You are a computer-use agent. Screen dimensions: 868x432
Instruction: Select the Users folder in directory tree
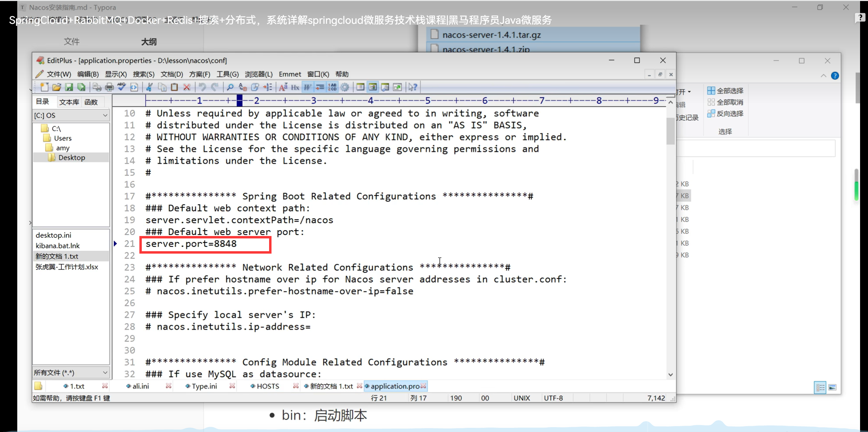pyautogui.click(x=62, y=138)
